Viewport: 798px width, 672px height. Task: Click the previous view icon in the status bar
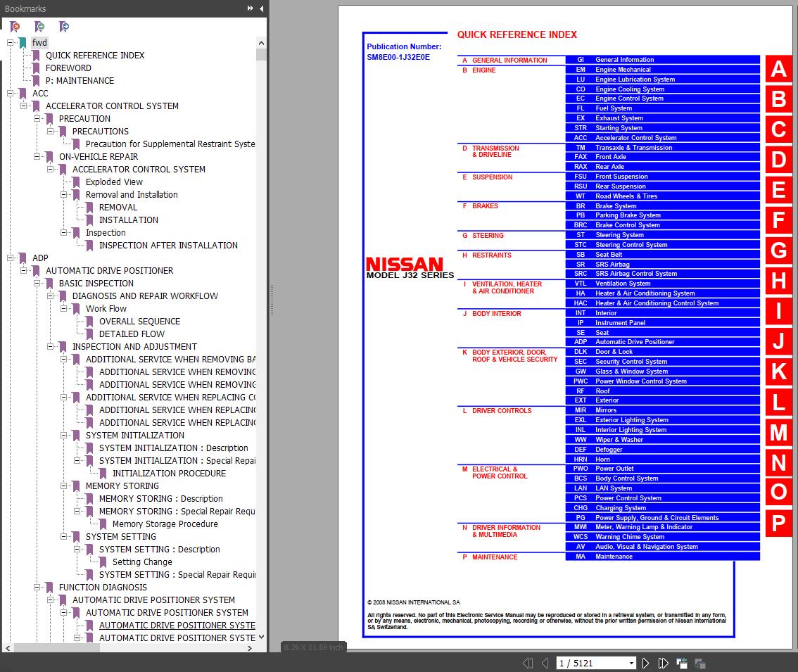coord(682,663)
